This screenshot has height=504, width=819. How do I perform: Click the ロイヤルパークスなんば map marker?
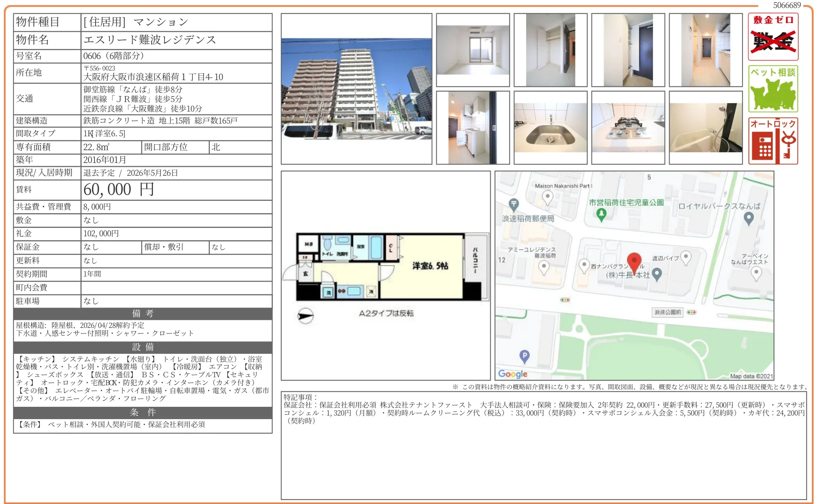pyautogui.click(x=748, y=218)
